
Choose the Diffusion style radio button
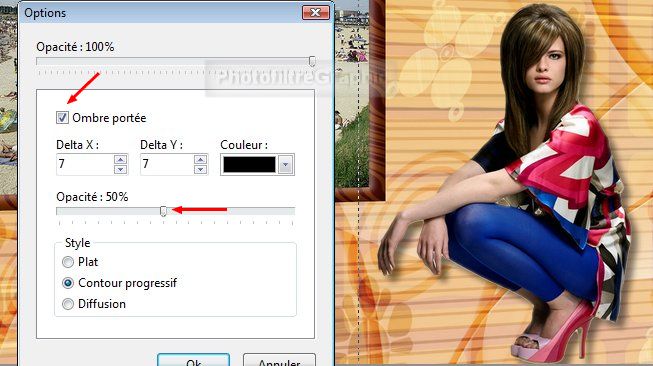(67, 304)
